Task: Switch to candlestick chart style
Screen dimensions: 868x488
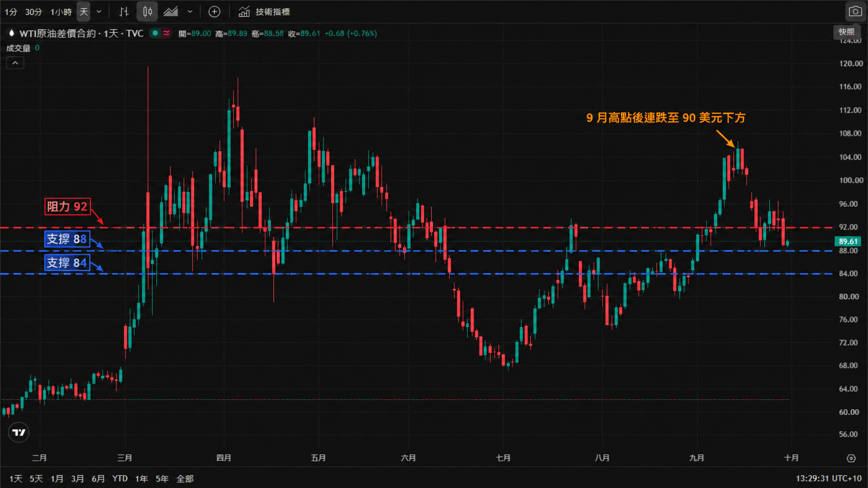Action: click(147, 12)
